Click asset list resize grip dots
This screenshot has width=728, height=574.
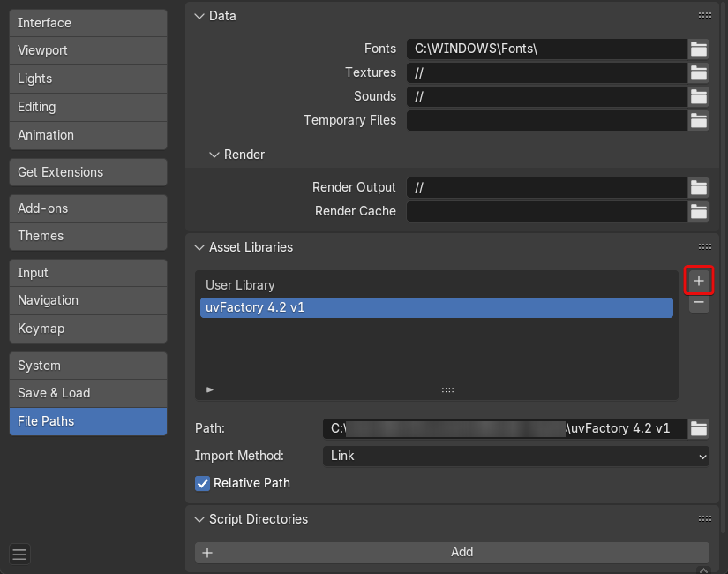(x=447, y=390)
